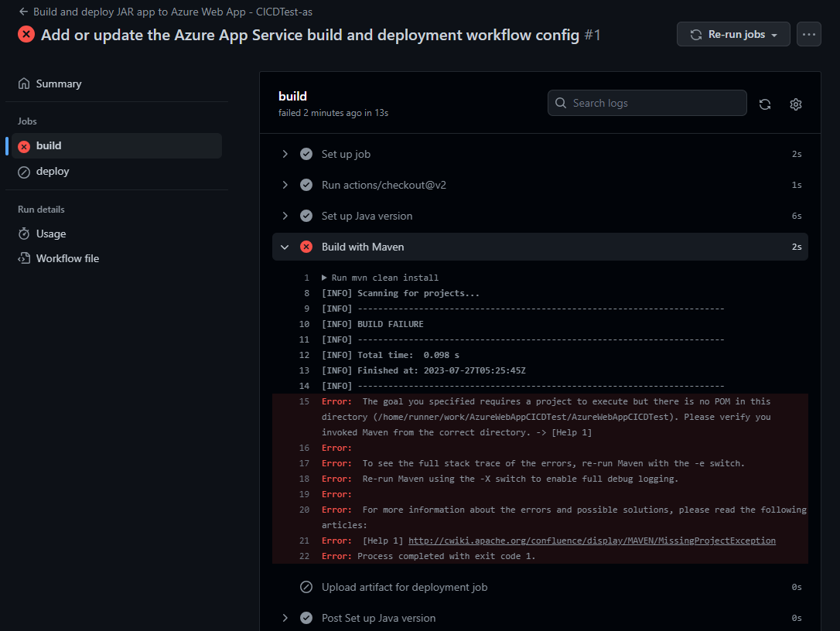Click the Build with Maven step title
Image resolution: width=840 pixels, height=631 pixels.
pyautogui.click(x=363, y=247)
